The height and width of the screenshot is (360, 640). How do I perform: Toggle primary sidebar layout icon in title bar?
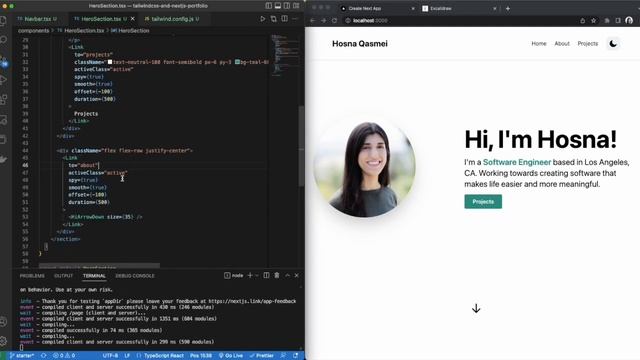269,6
